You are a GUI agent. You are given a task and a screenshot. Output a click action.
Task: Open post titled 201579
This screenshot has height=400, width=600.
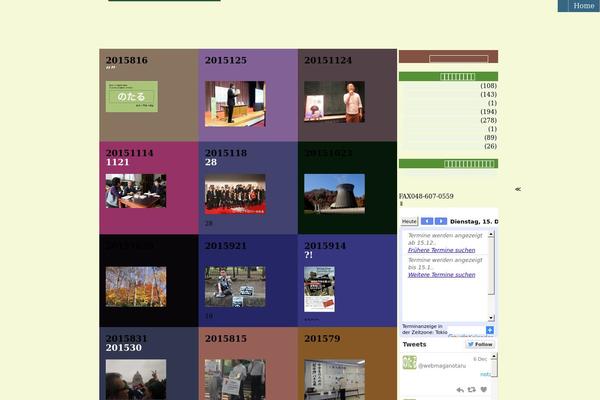click(x=322, y=338)
